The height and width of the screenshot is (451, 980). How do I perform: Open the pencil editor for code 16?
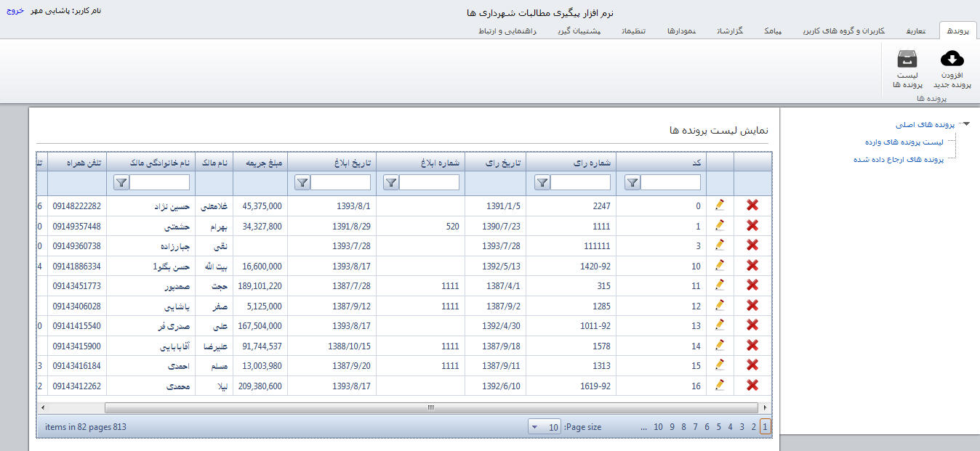tap(720, 385)
